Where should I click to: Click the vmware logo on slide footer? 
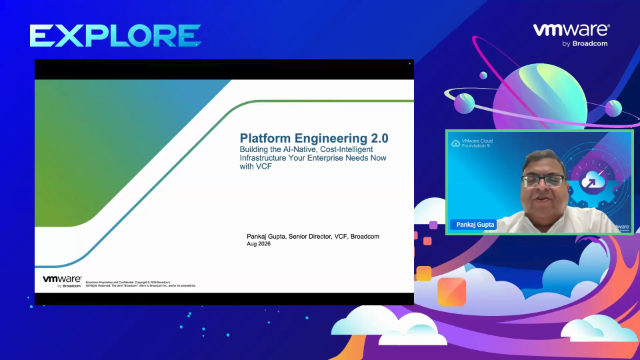(62, 281)
